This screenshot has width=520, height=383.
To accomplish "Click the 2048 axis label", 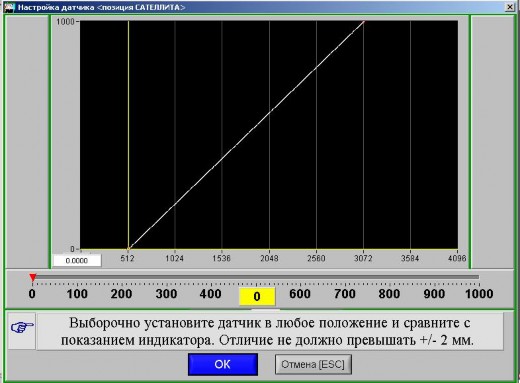I will point(269,258).
